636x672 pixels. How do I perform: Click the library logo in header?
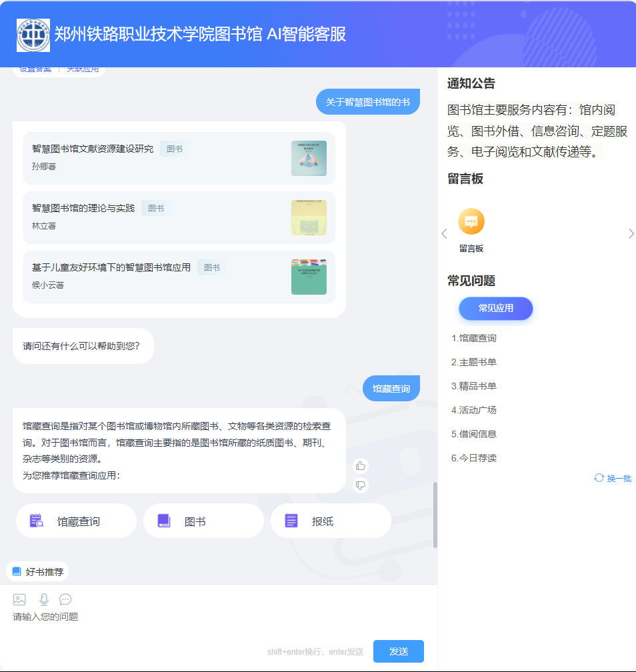point(33,35)
